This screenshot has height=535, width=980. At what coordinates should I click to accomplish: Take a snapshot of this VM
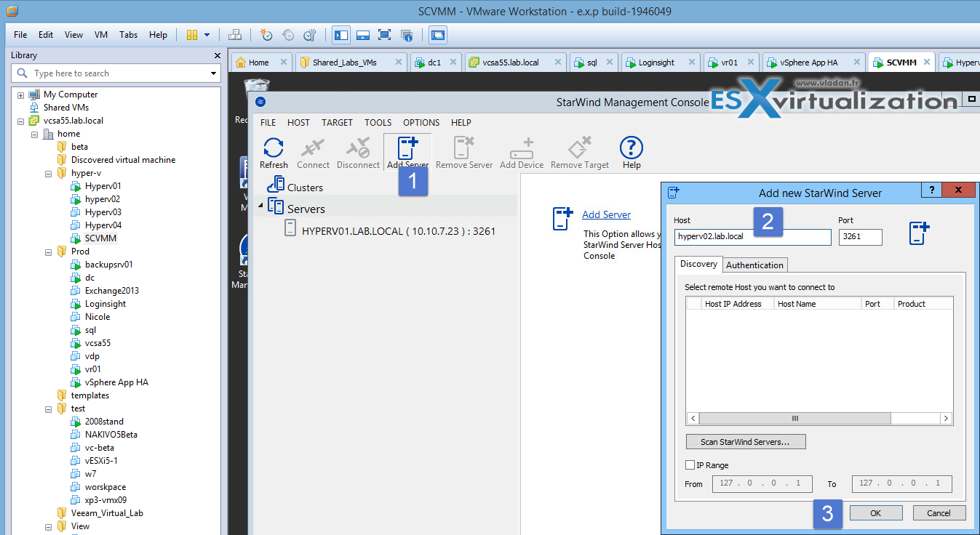coord(266,34)
